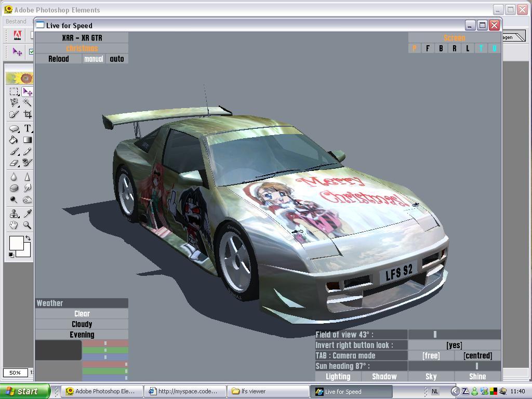Select the Selection Brush tool
This screenshot has width=532, height=399.
(x=14, y=114)
